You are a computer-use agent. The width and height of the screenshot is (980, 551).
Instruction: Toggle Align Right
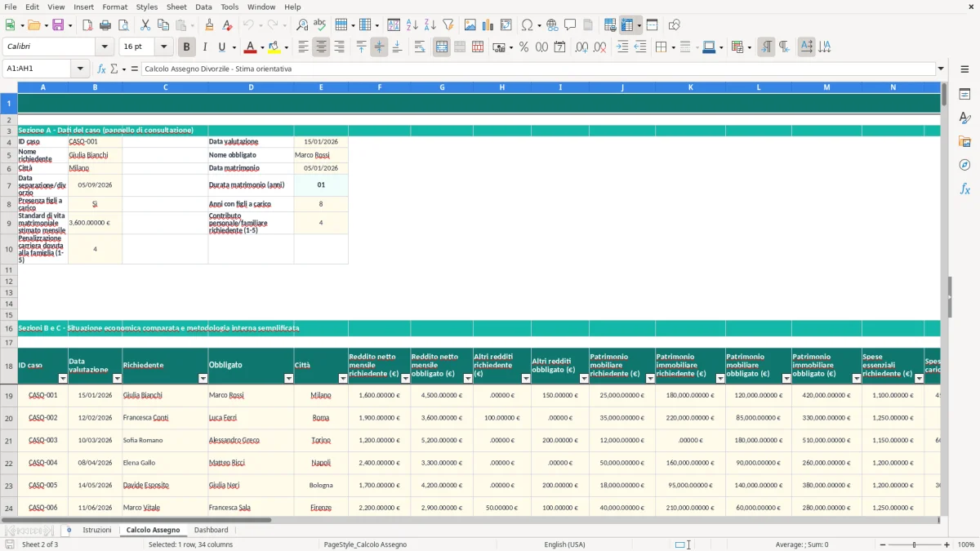click(x=339, y=47)
